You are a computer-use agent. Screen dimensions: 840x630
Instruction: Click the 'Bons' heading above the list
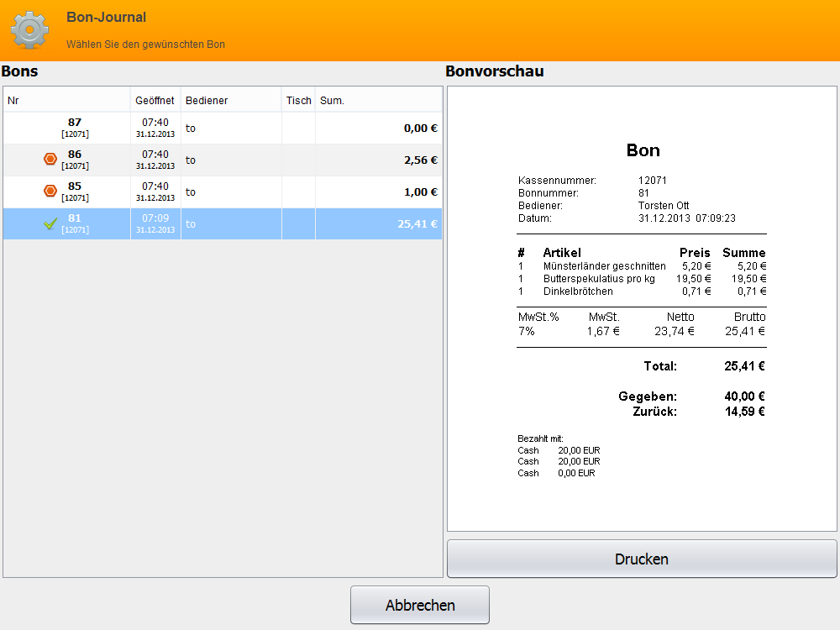pyautogui.click(x=20, y=71)
